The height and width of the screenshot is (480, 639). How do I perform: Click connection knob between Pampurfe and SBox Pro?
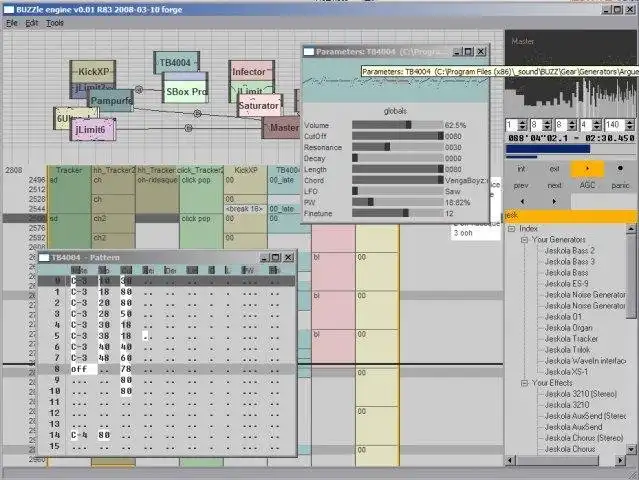click(x=139, y=90)
